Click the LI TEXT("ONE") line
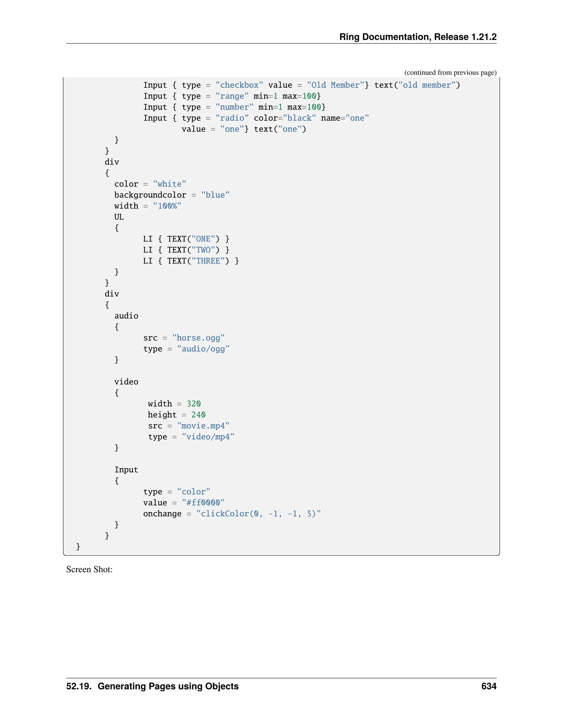Viewport: 563px width, 728px height. tap(186, 239)
